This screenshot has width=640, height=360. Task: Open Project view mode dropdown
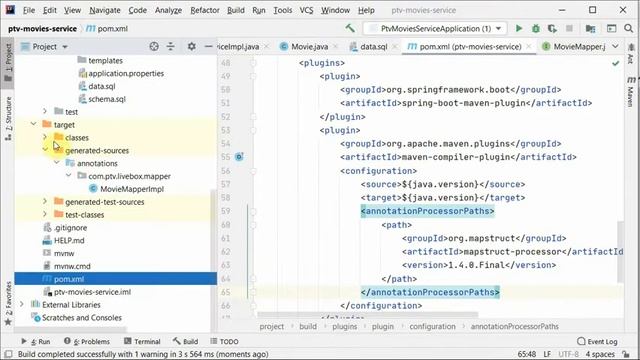point(44,47)
